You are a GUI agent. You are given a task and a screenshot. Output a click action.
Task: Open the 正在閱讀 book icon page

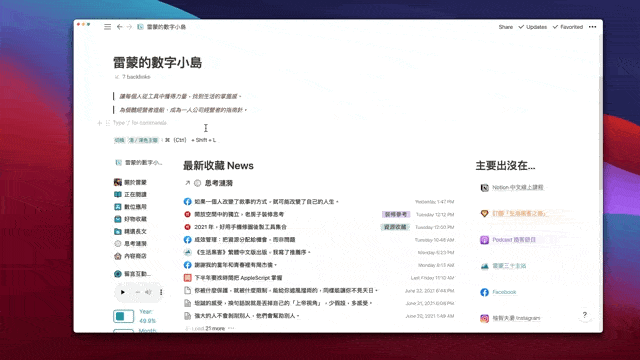pos(131,194)
